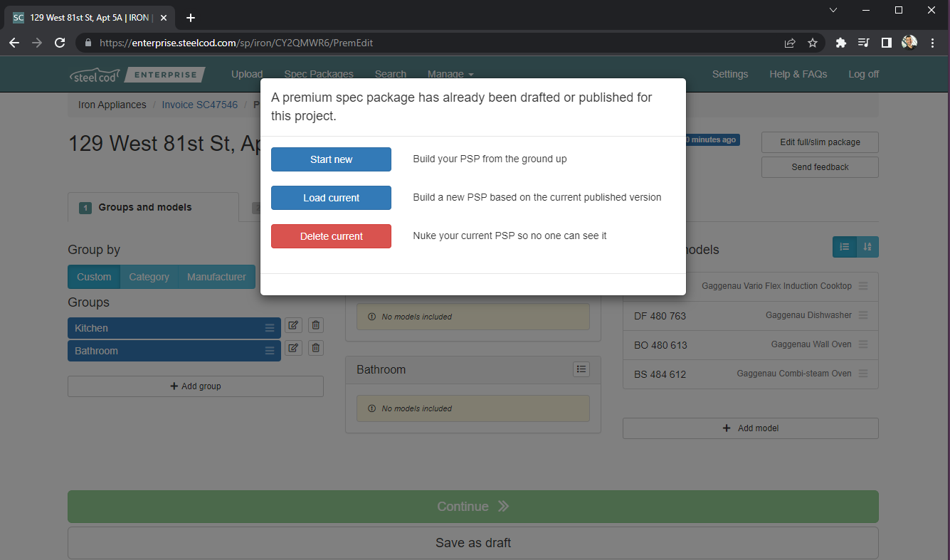Click the delete icon beside Kitchen group
Viewport: 950px width, 560px height.
[316, 325]
